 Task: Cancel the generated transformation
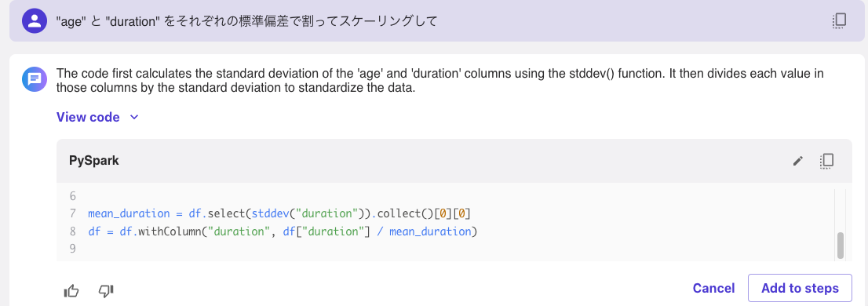tap(713, 288)
